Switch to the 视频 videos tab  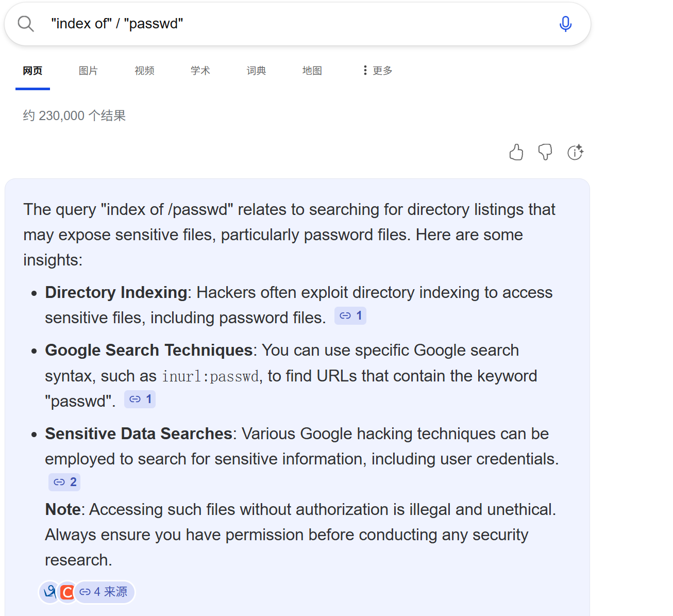[144, 71]
